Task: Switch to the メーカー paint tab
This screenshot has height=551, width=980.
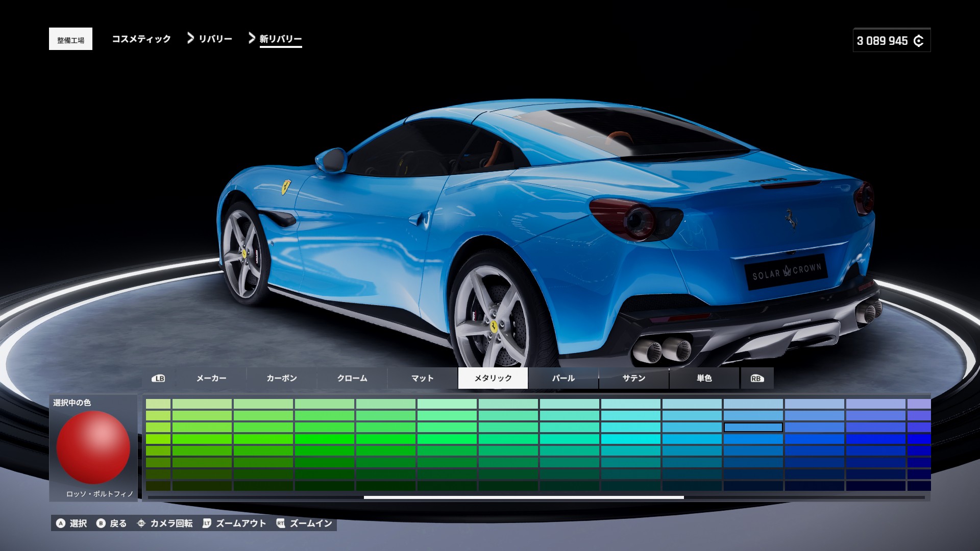Action: click(x=211, y=378)
